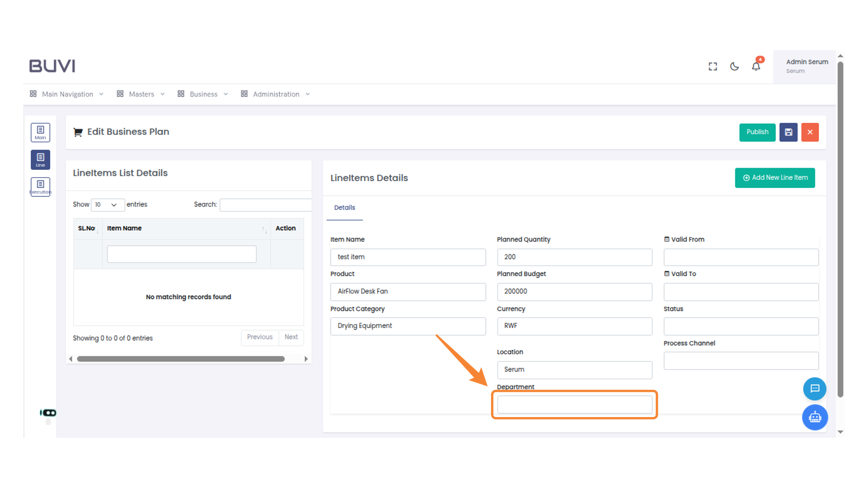Click Add New Line Item button
This screenshot has height=488, width=868.
(775, 178)
